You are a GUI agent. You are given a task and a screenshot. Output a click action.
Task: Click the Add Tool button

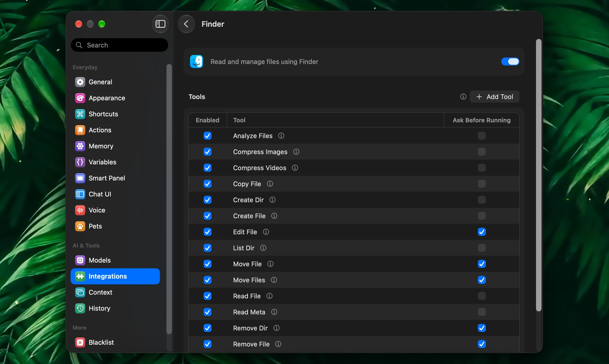point(495,97)
